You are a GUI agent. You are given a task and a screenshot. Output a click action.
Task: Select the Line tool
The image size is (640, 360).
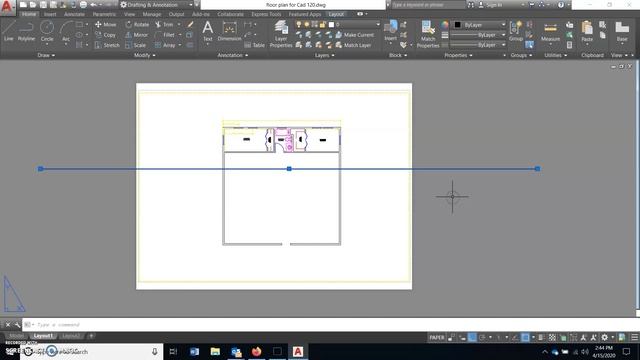(x=8, y=31)
